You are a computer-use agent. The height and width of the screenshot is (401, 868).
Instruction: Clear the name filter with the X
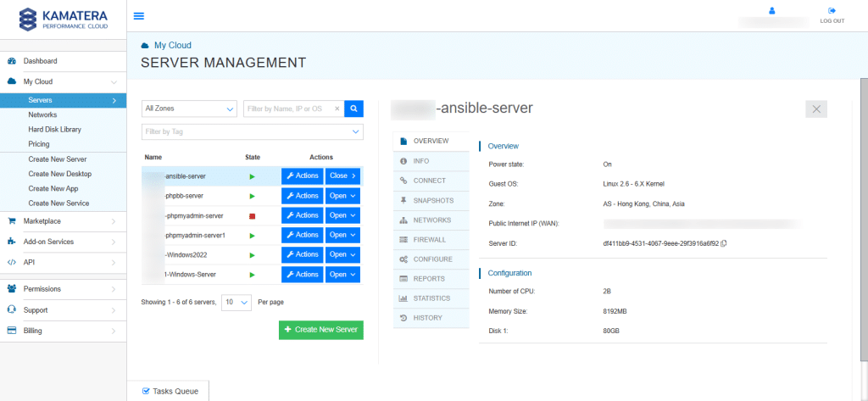[337, 109]
